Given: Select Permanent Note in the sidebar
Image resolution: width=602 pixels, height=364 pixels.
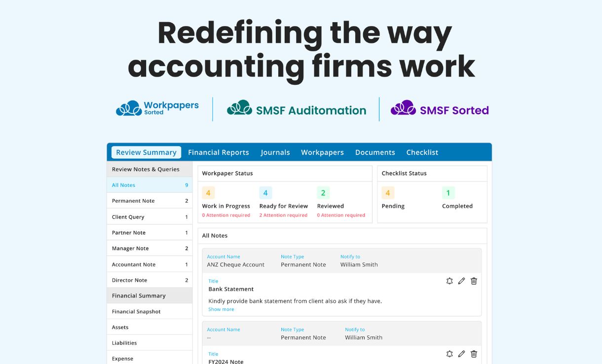Looking at the screenshot, I should 150,201.
